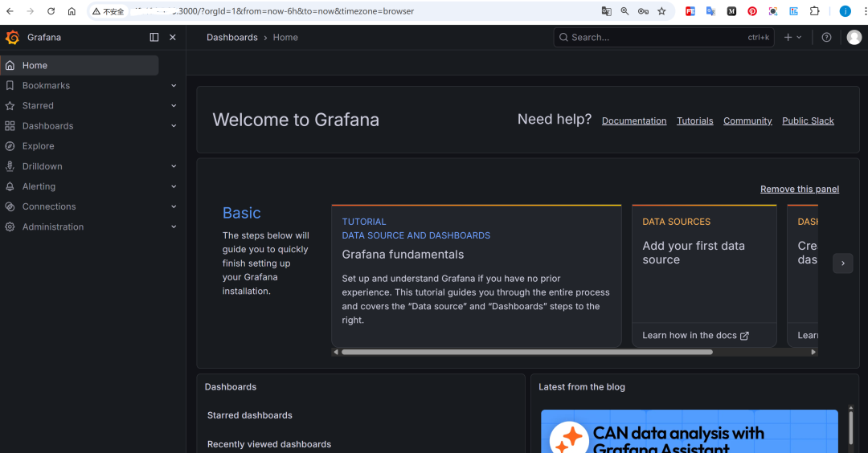The width and height of the screenshot is (868, 453).
Task: Open the Documentation link
Action: tap(634, 120)
